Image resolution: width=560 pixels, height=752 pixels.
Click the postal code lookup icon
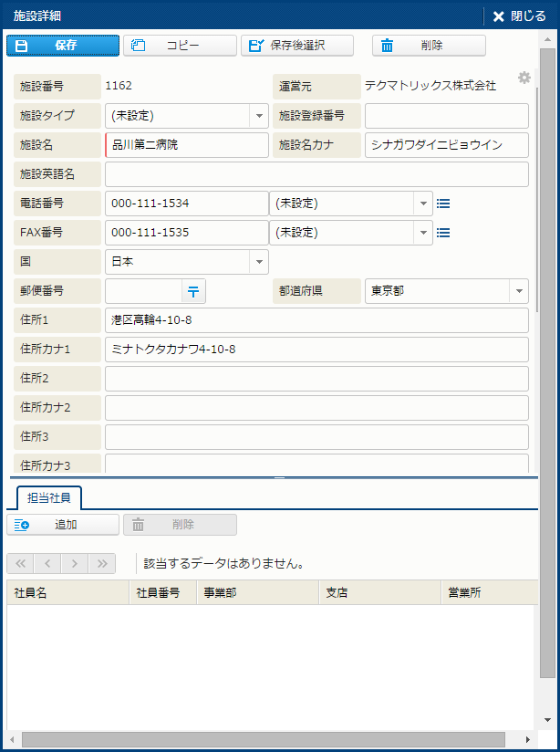(193, 291)
